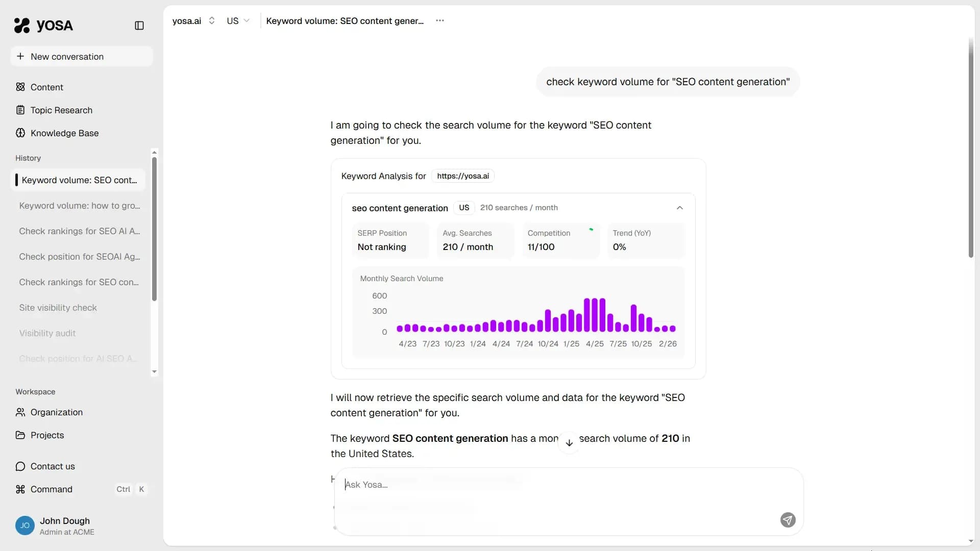Image resolution: width=980 pixels, height=551 pixels.
Task: Click the US badge in keyword card
Action: tap(464, 208)
